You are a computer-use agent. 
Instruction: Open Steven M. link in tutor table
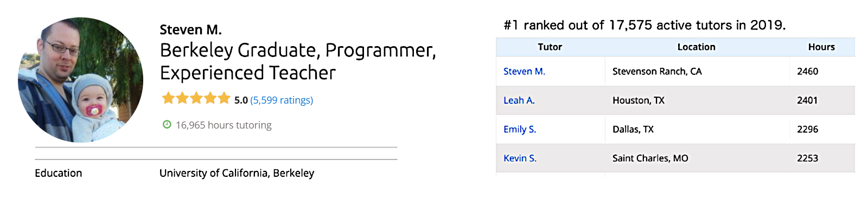524,72
